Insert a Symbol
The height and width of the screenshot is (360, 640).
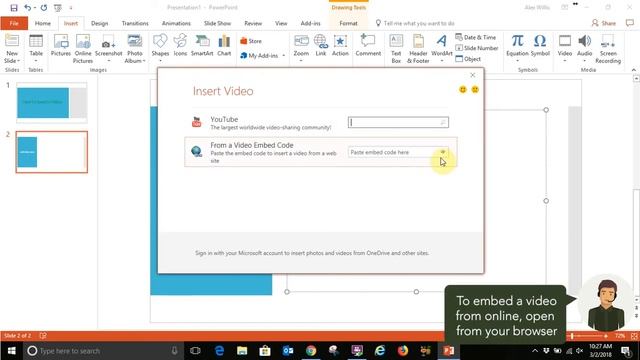click(x=540, y=45)
